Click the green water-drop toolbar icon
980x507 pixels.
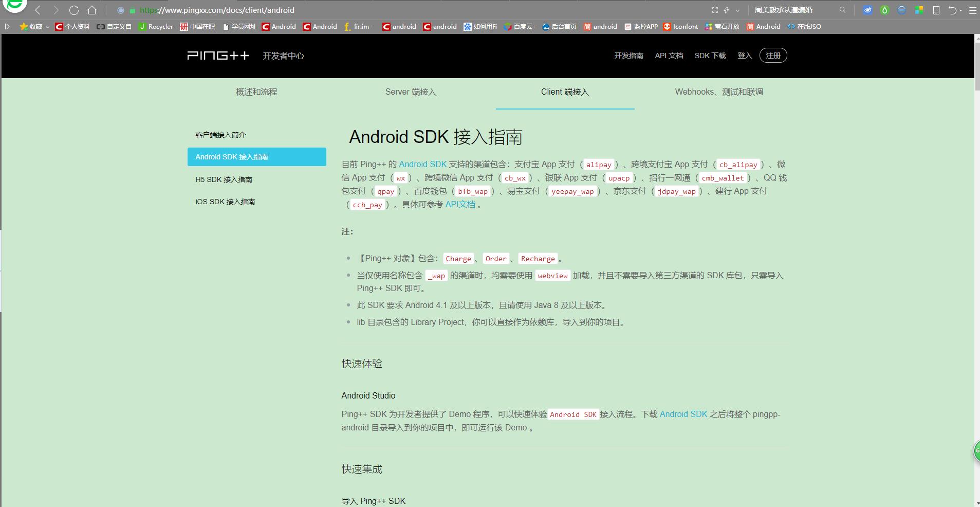[x=884, y=9]
